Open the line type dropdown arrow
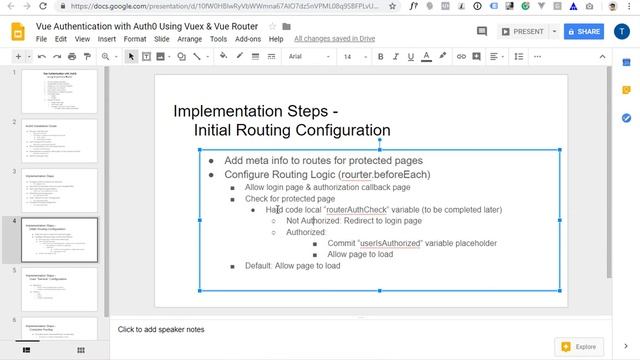640x360 pixels. 207,57
